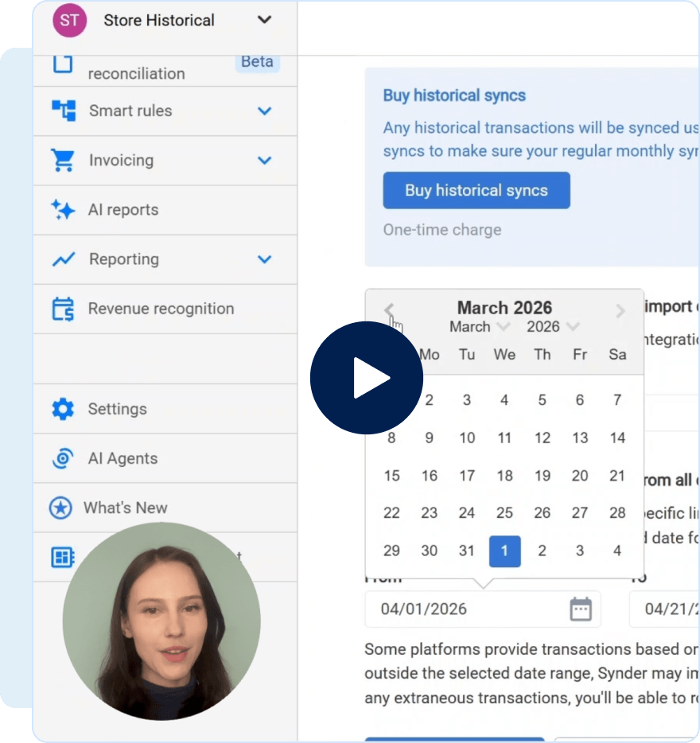
Task: Choose March 16 in the calendar
Action: [x=430, y=475]
